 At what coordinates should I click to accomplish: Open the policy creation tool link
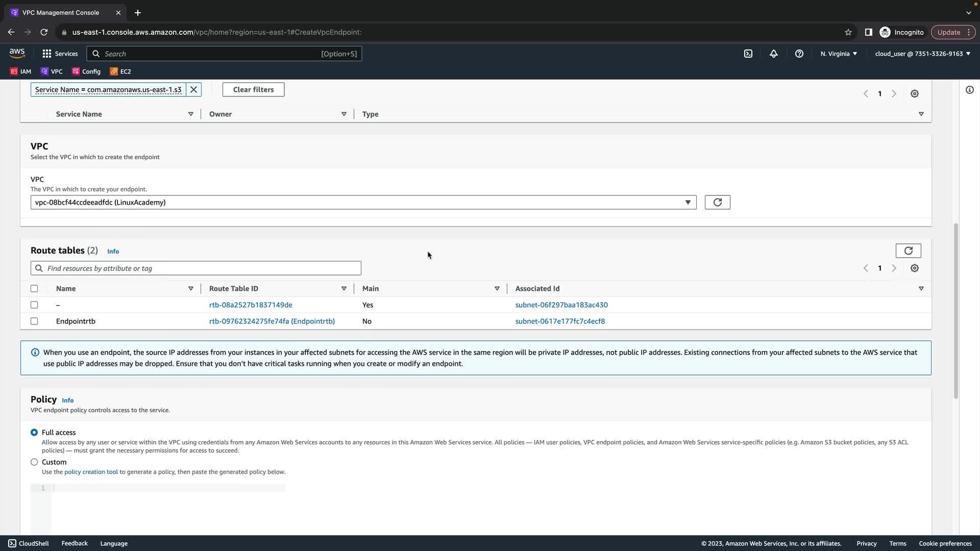(91, 472)
